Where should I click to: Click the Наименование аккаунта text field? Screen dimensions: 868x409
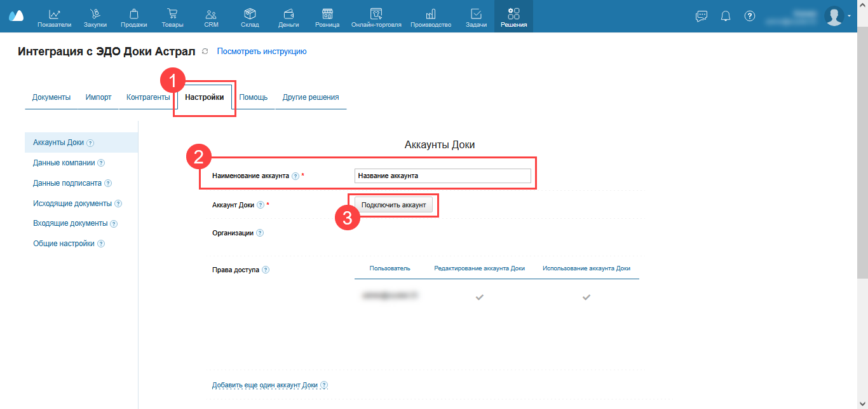pos(442,176)
